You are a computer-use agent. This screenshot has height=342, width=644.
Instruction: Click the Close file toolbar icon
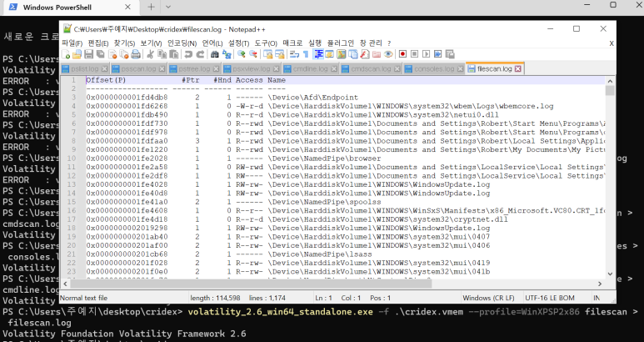click(x=112, y=54)
